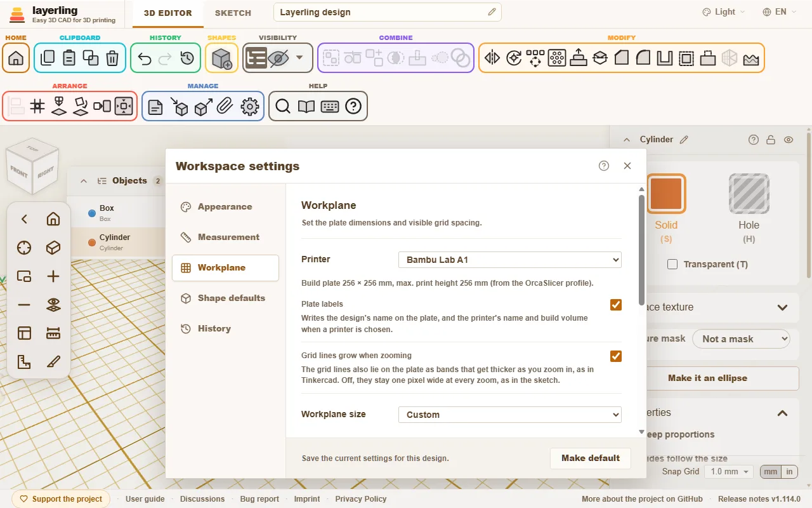Click the Delete trash icon
The width and height of the screenshot is (812, 508).
112,58
